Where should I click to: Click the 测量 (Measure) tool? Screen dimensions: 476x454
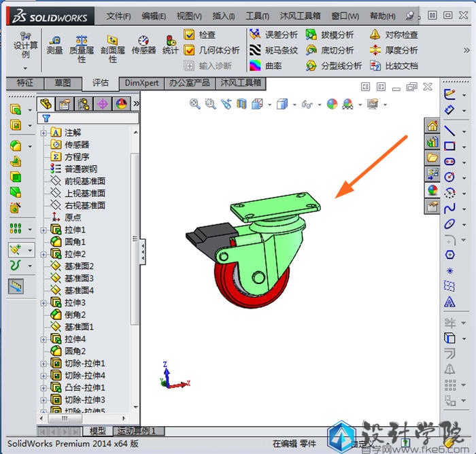pyautogui.click(x=54, y=45)
